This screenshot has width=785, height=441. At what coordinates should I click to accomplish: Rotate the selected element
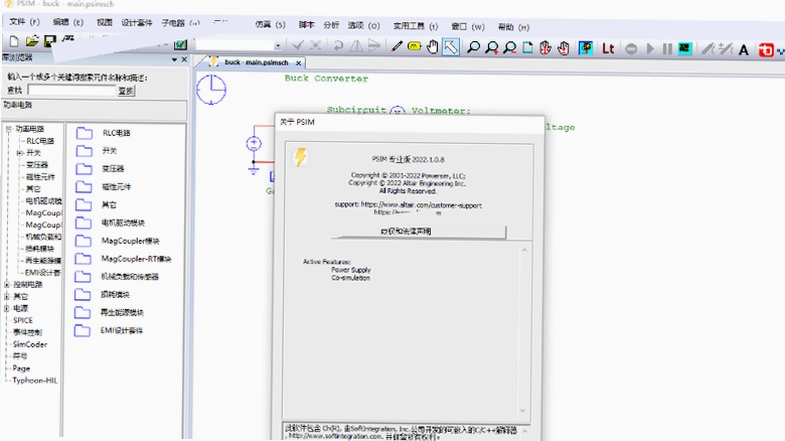coord(338,46)
